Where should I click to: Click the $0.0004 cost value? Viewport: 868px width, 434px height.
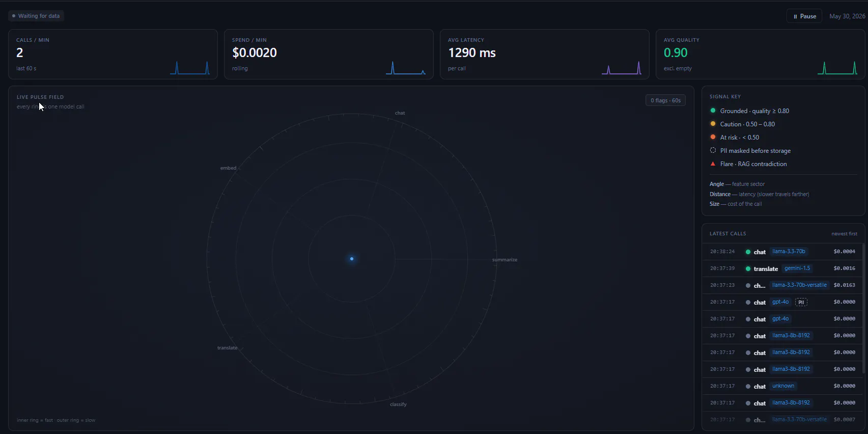(844, 252)
